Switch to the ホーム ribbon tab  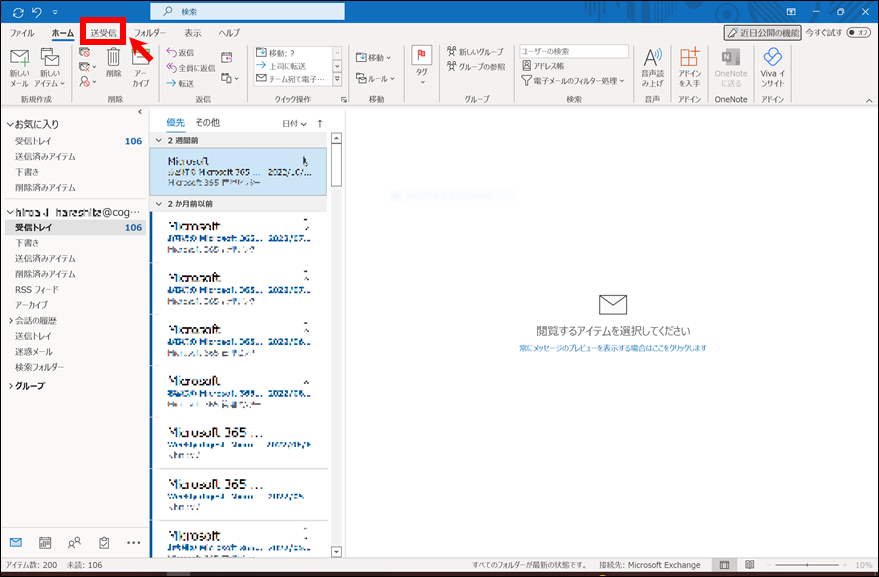(x=62, y=33)
